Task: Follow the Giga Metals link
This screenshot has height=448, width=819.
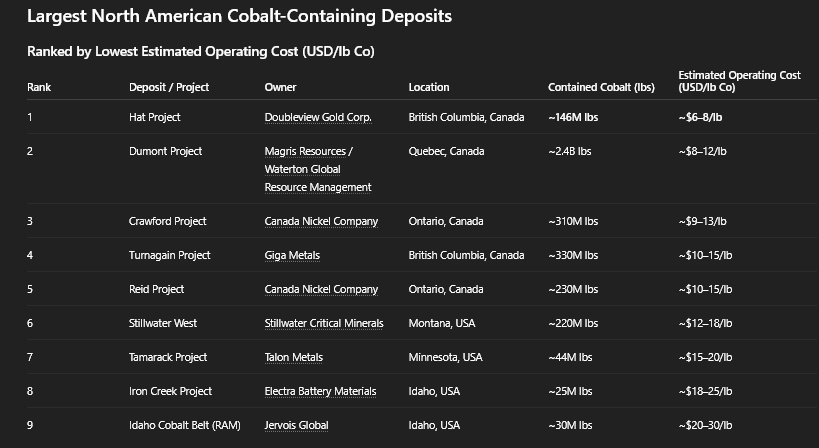Action: tap(292, 255)
